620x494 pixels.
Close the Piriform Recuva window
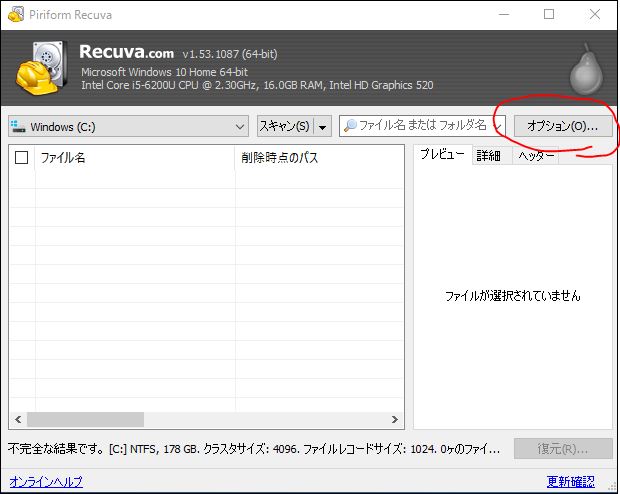[595, 14]
